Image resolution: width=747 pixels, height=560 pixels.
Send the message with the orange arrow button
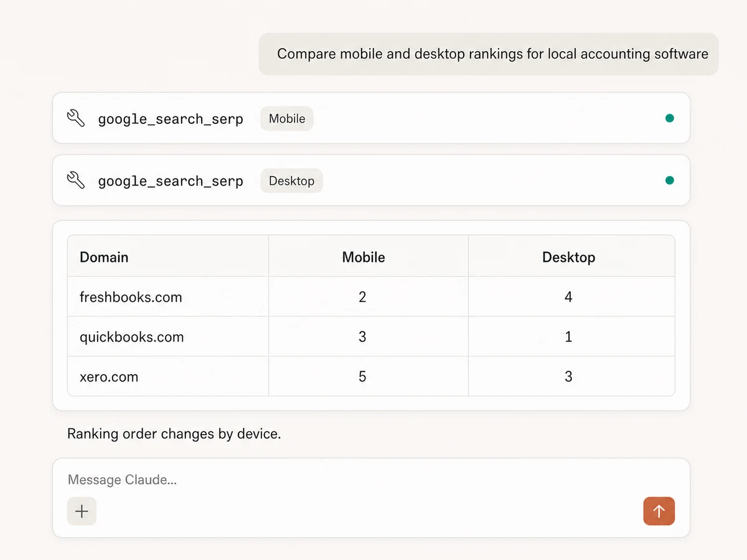pos(659,511)
